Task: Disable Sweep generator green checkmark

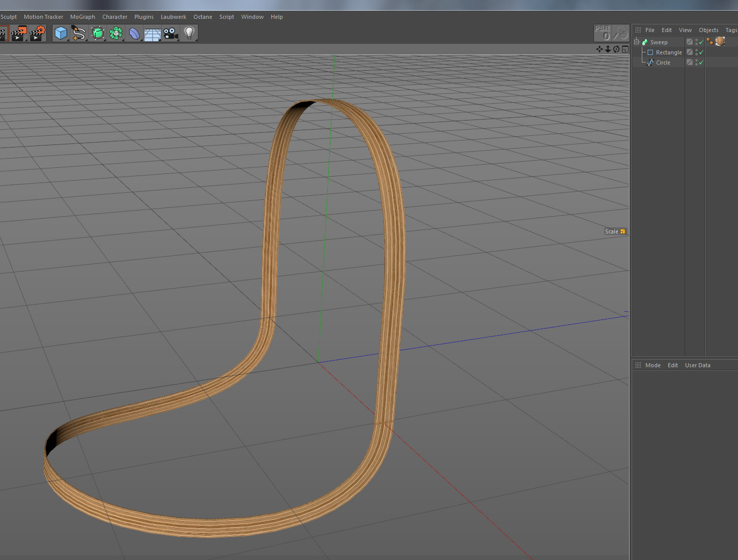Action: 701,42
